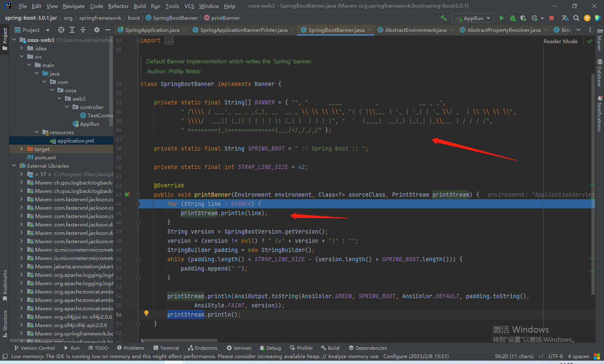Click green checkmark inspection indicator
This screenshot has height=364, width=604.
click(590, 41)
